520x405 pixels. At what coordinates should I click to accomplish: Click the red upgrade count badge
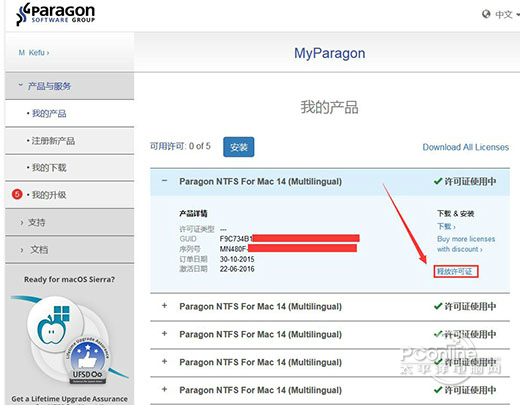point(17,194)
